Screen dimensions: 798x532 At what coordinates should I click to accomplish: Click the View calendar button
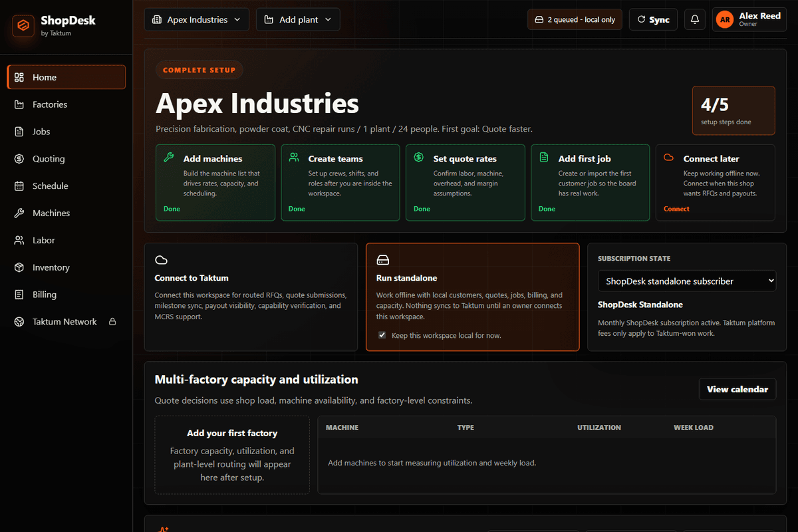coord(737,389)
